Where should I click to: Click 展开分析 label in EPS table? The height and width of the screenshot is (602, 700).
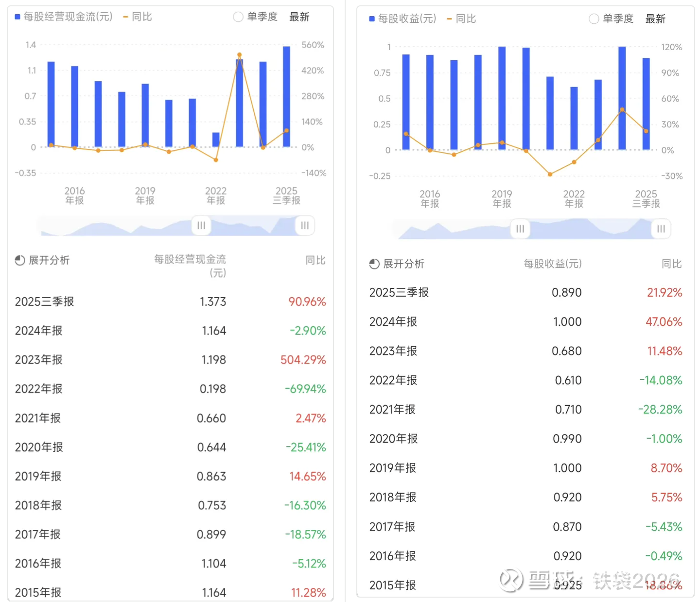404,264
